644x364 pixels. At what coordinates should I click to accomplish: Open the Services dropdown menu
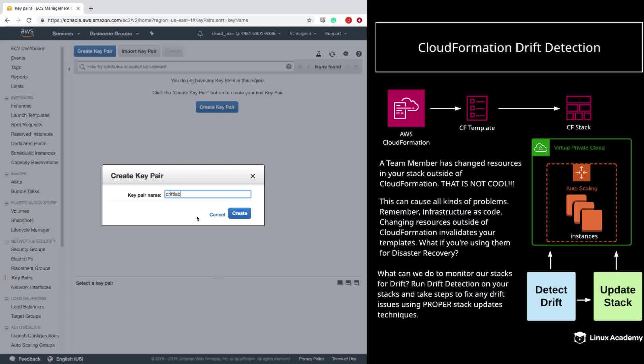[66, 34]
